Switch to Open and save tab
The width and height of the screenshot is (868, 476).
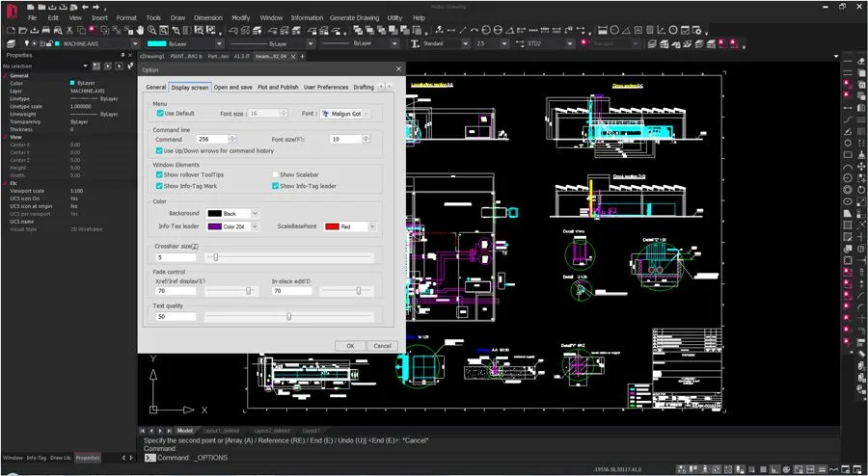pos(233,87)
